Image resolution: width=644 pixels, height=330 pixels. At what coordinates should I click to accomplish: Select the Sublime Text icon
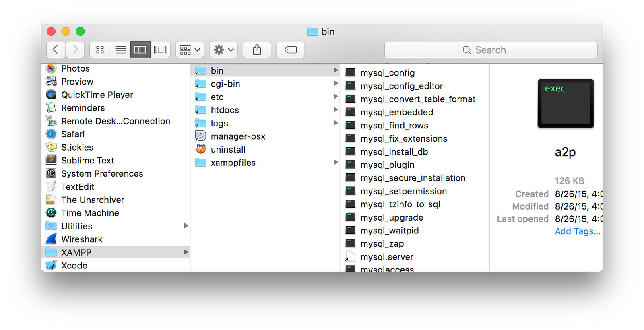(x=51, y=160)
